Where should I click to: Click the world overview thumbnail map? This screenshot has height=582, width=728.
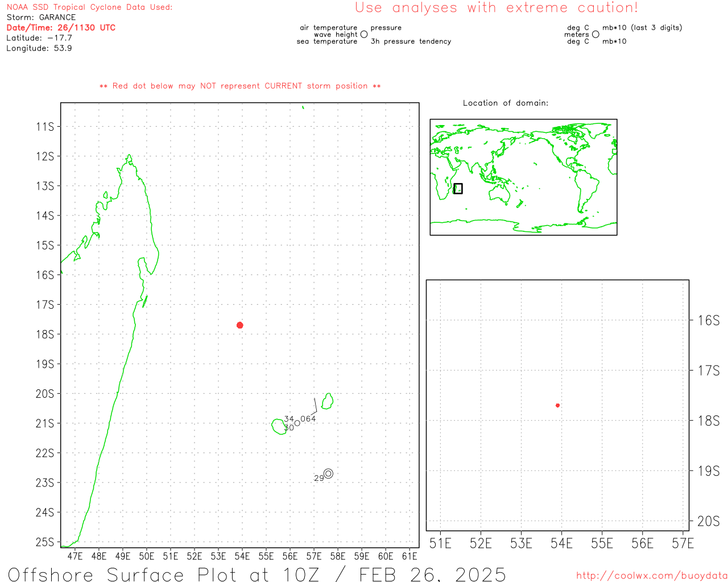(523, 177)
